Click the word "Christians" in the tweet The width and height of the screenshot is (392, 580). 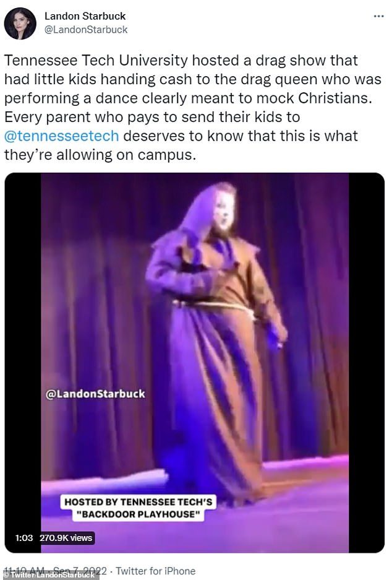coord(334,98)
